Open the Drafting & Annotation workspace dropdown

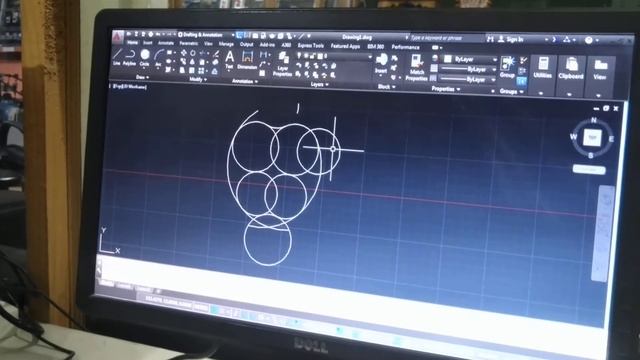coord(206,35)
